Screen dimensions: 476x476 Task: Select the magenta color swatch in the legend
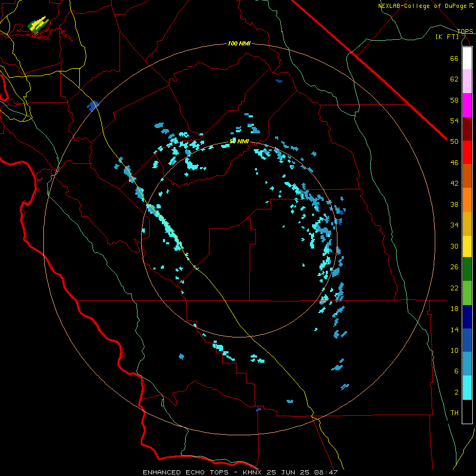(467, 105)
